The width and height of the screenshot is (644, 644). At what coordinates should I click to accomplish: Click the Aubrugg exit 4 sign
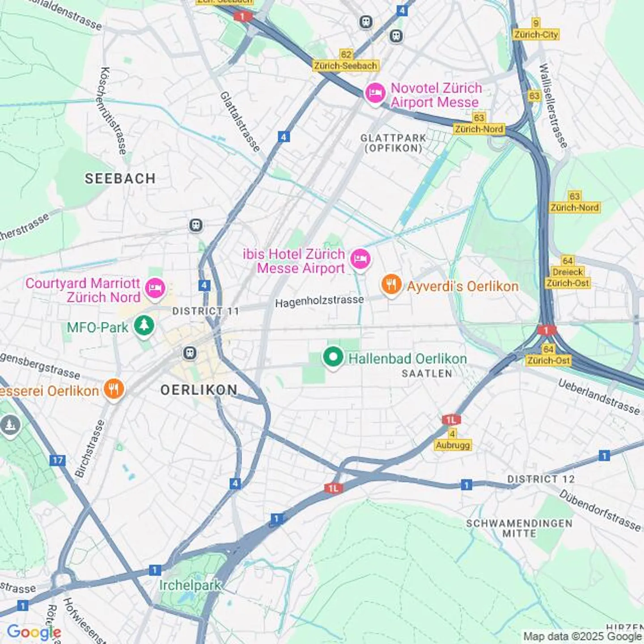(x=453, y=440)
